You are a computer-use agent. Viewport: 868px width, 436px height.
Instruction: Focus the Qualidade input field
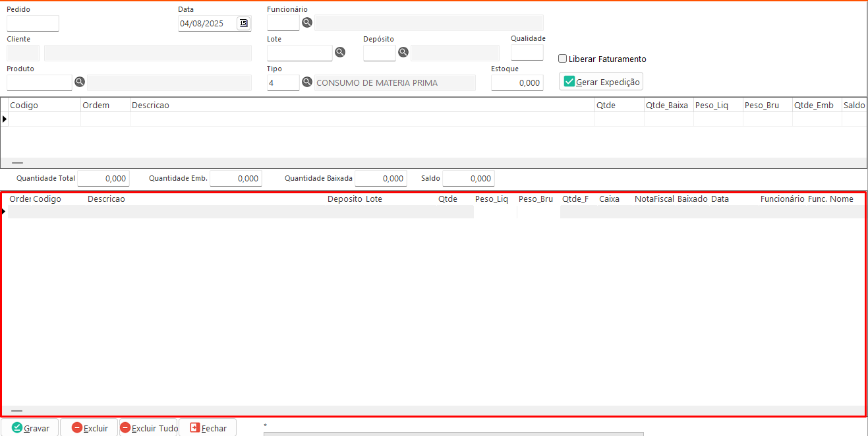pyautogui.click(x=527, y=53)
